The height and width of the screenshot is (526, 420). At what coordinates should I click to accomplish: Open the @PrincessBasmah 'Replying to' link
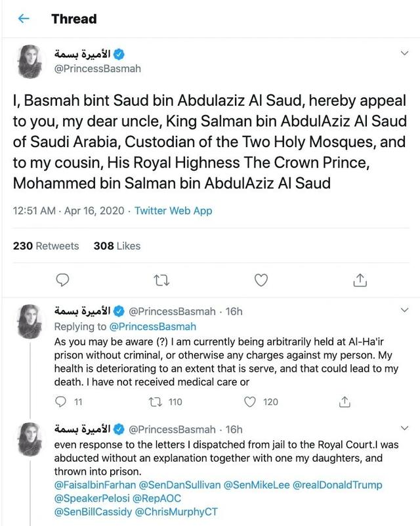pos(152,326)
